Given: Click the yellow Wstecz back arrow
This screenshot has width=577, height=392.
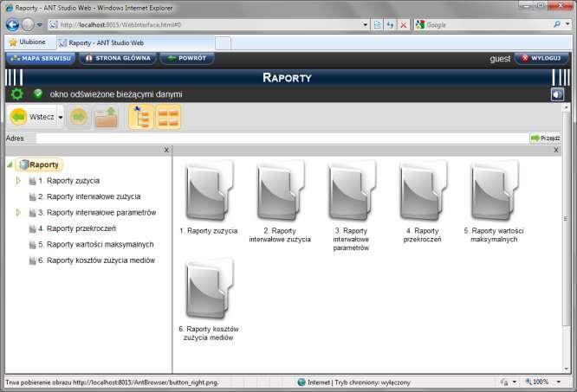Looking at the screenshot, I should (18, 117).
